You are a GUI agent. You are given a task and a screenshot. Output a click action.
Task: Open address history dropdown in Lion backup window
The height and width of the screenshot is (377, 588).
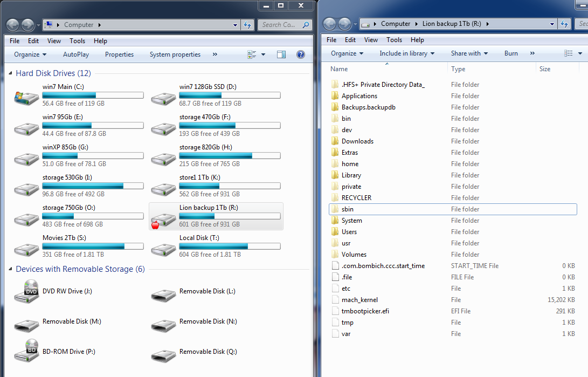pos(552,24)
